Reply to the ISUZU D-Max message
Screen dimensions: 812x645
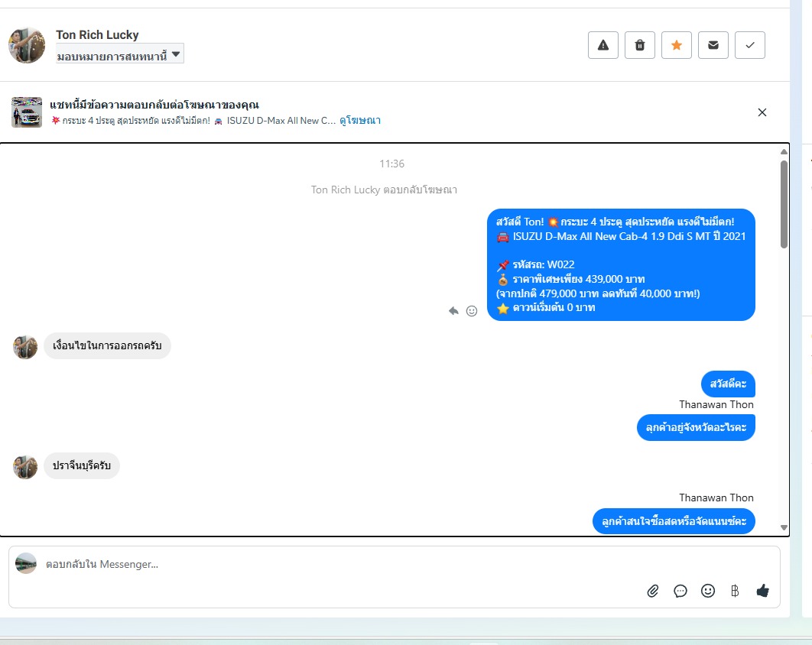pyautogui.click(x=453, y=310)
